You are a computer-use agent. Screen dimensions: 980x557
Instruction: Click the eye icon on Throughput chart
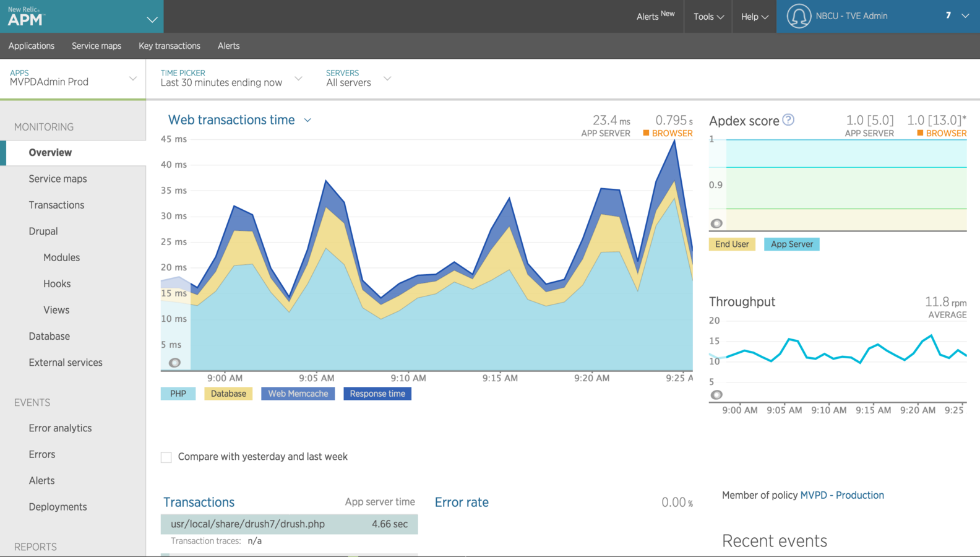(716, 395)
